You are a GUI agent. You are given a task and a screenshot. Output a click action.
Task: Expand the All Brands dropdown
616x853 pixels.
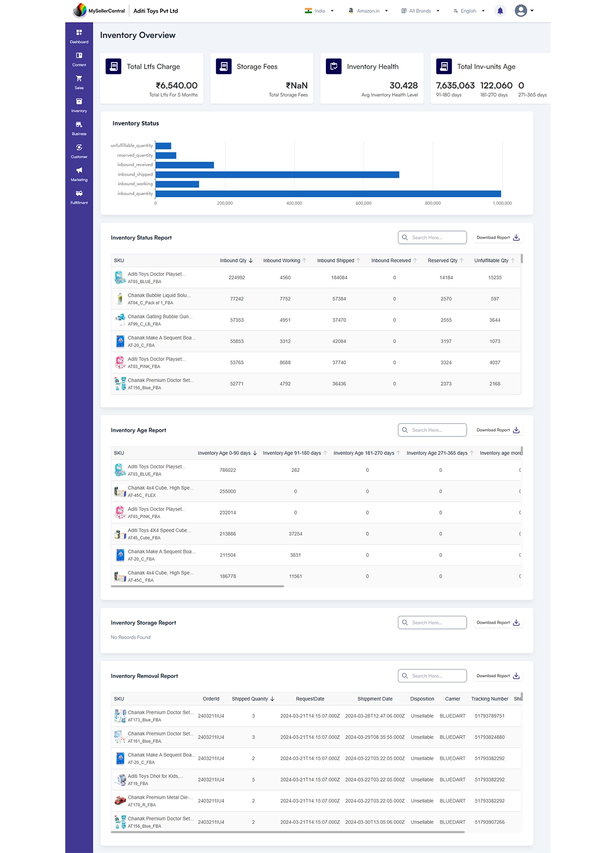420,11
